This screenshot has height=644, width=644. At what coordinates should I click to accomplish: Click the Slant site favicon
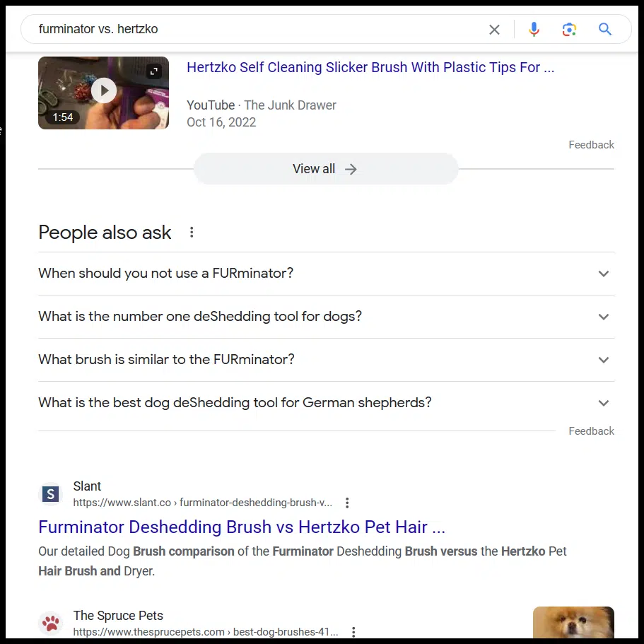pyautogui.click(x=50, y=494)
